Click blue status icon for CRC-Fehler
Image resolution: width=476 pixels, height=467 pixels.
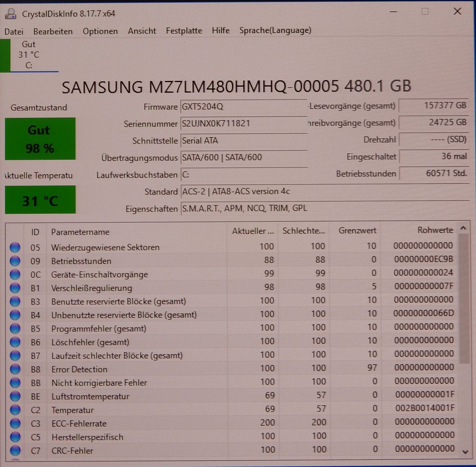point(15,450)
